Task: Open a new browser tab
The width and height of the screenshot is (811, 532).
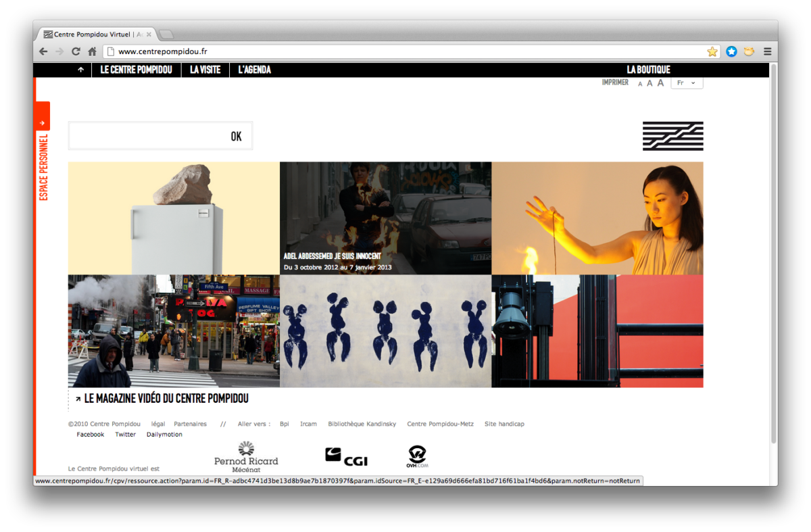Action: pyautogui.click(x=166, y=34)
